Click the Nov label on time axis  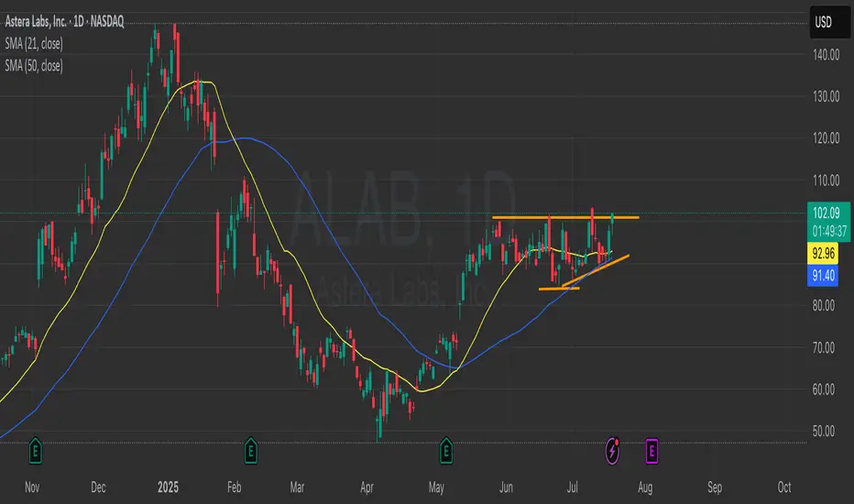click(x=32, y=488)
